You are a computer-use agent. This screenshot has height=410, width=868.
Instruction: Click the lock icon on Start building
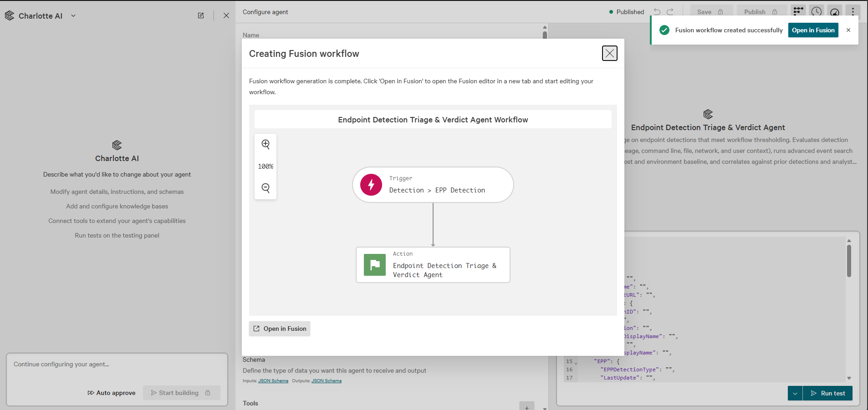(208, 393)
